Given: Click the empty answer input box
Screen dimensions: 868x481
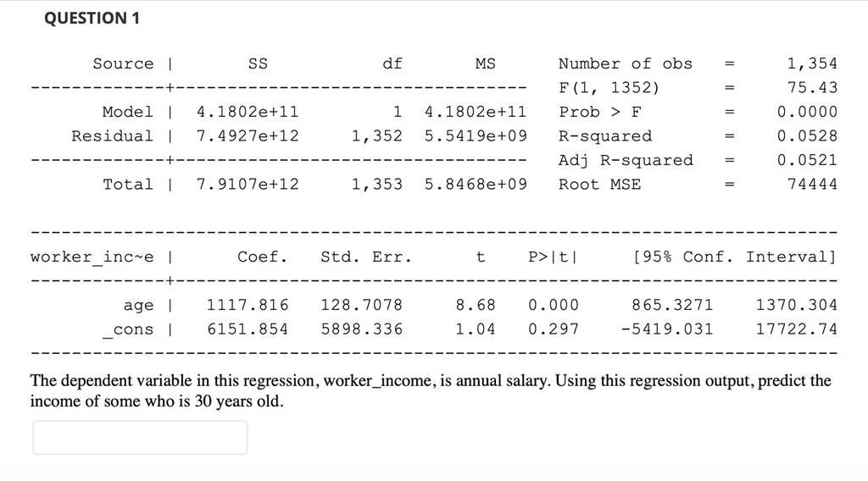Looking at the screenshot, I should [140, 437].
